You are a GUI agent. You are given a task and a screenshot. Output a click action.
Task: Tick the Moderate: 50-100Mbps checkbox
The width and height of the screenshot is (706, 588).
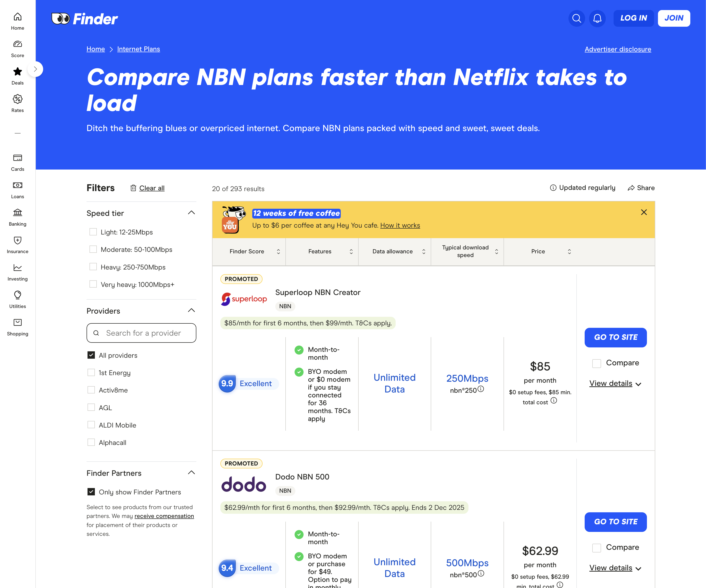click(x=93, y=249)
